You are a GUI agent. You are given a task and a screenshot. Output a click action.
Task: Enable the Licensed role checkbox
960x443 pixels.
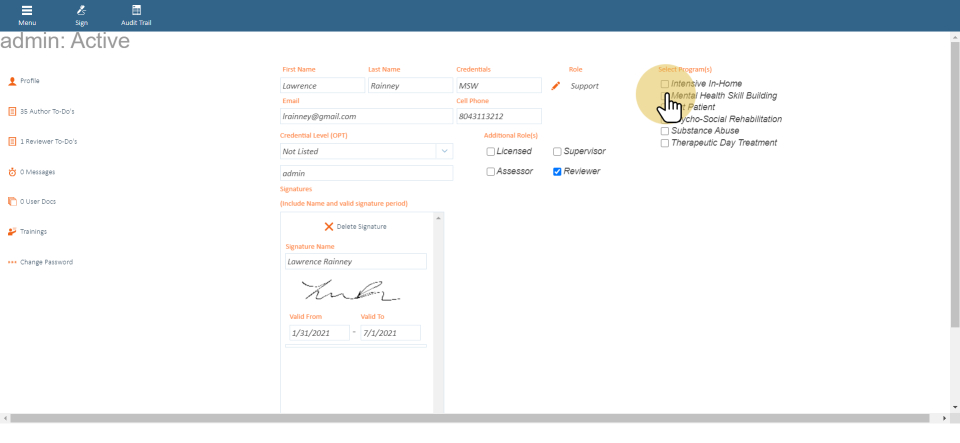(491, 152)
